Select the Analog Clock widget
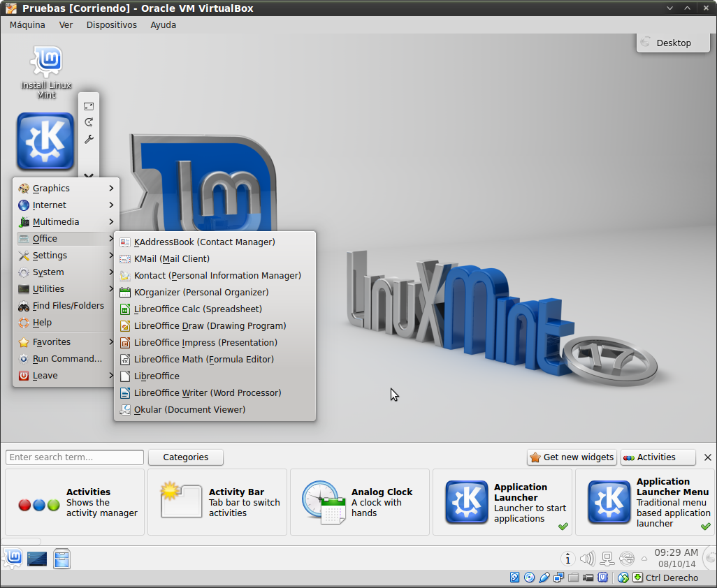This screenshot has width=717, height=588. click(x=359, y=502)
